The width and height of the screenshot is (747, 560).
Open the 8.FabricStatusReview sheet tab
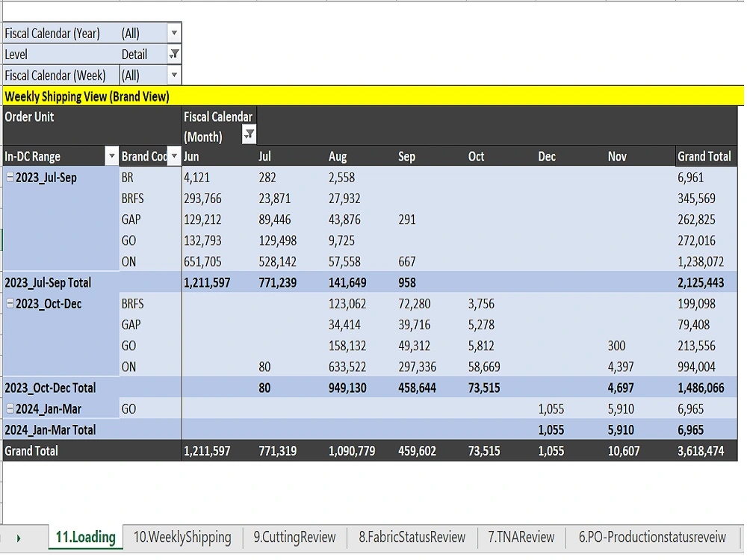(x=412, y=537)
